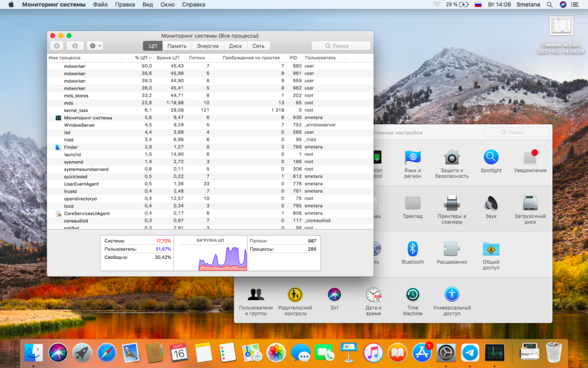Screen dimensions: 588x368
Task: Open Siri preferences pane
Action: coord(334,299)
